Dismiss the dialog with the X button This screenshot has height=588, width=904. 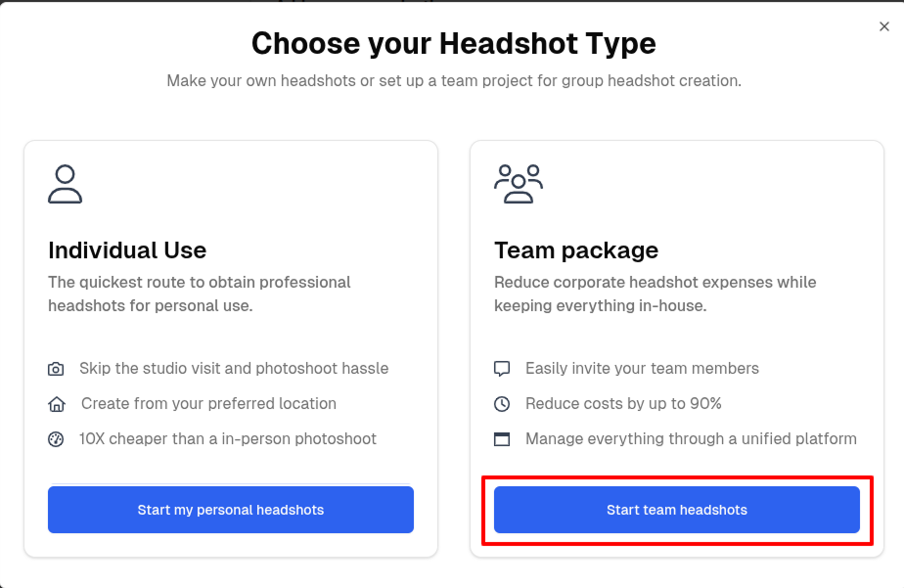click(884, 26)
